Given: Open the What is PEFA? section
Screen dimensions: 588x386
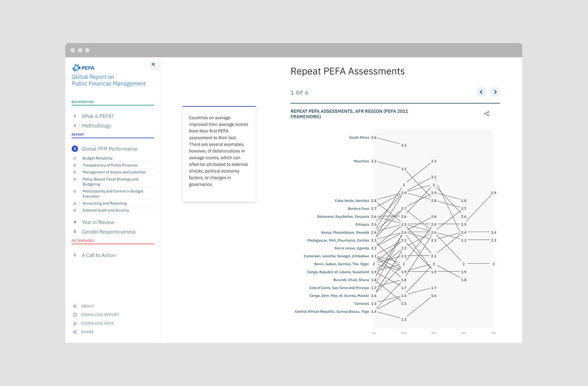Looking at the screenshot, I should (98, 116).
